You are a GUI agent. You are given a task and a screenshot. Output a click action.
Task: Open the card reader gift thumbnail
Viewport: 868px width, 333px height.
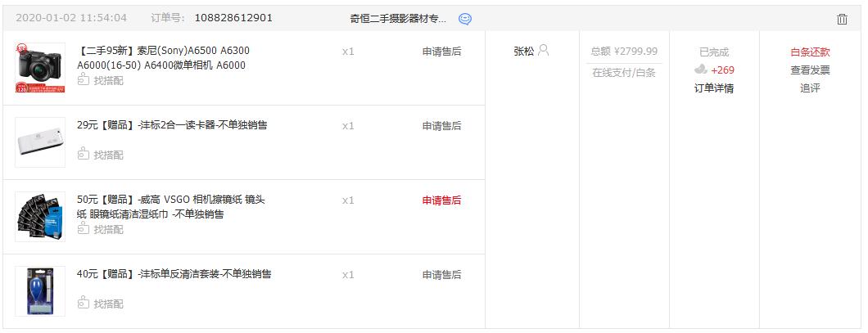[x=39, y=142]
